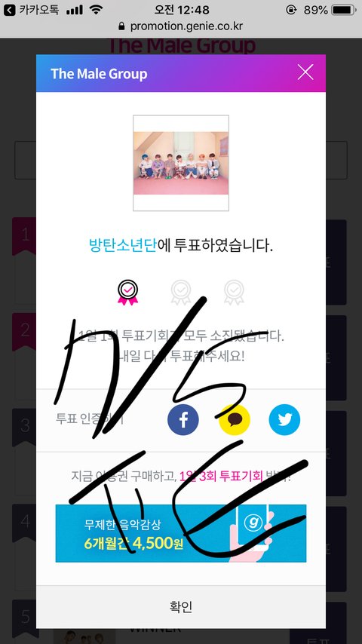
Task: Tap the pink first vote ribbon badge
Action: (127, 293)
